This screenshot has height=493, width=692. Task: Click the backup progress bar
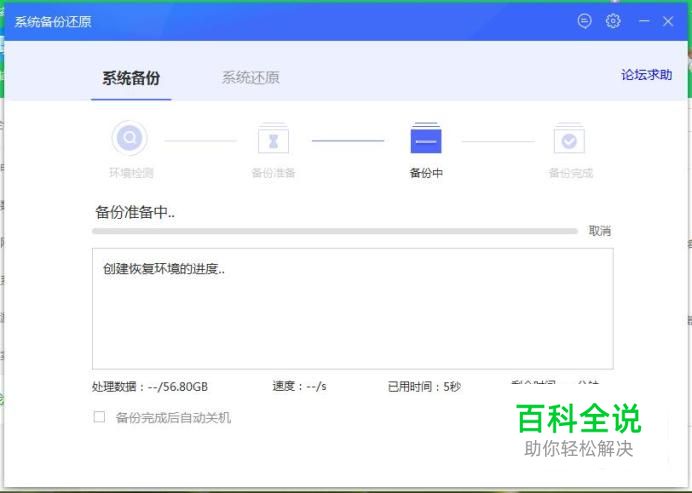coord(335,231)
